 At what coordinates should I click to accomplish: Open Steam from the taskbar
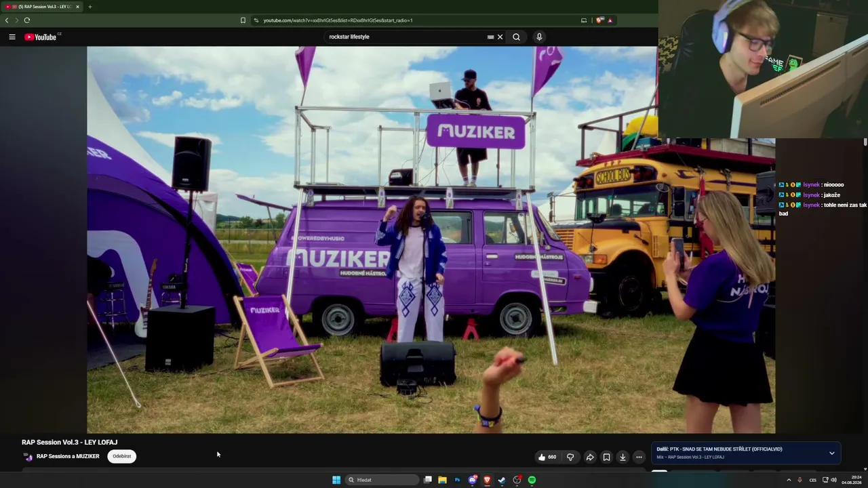502,480
